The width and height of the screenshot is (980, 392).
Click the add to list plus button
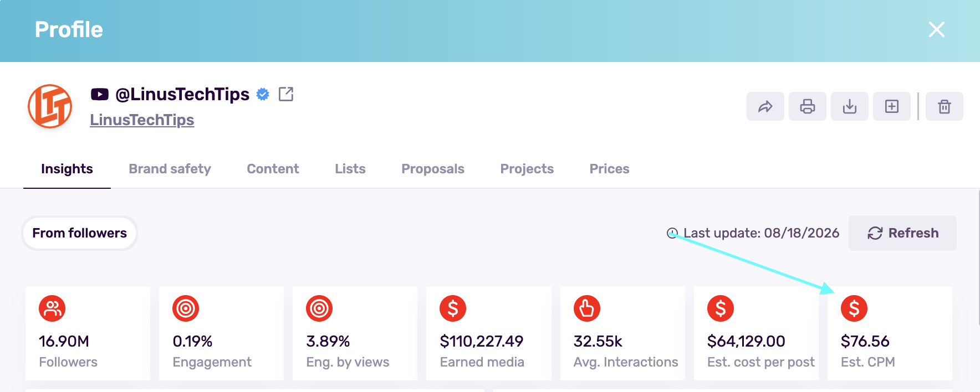(x=892, y=106)
